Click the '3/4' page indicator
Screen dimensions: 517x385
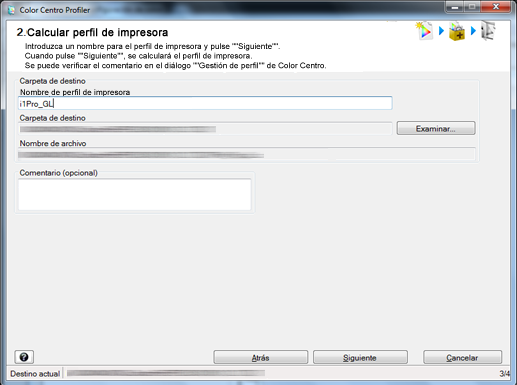504,374
